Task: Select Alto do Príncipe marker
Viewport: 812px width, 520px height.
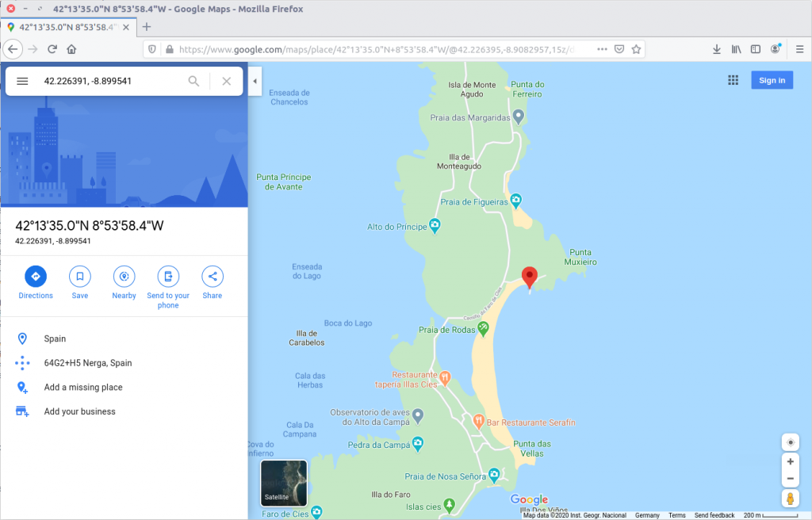Action: (435, 226)
